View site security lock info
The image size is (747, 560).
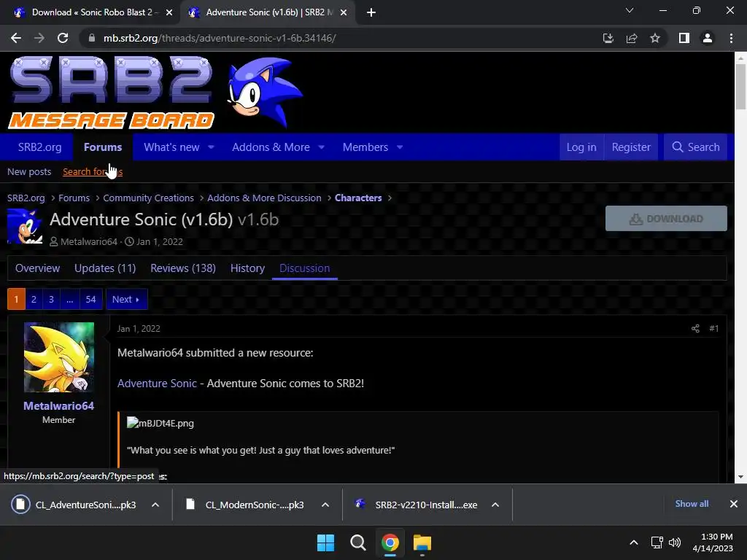click(92, 38)
